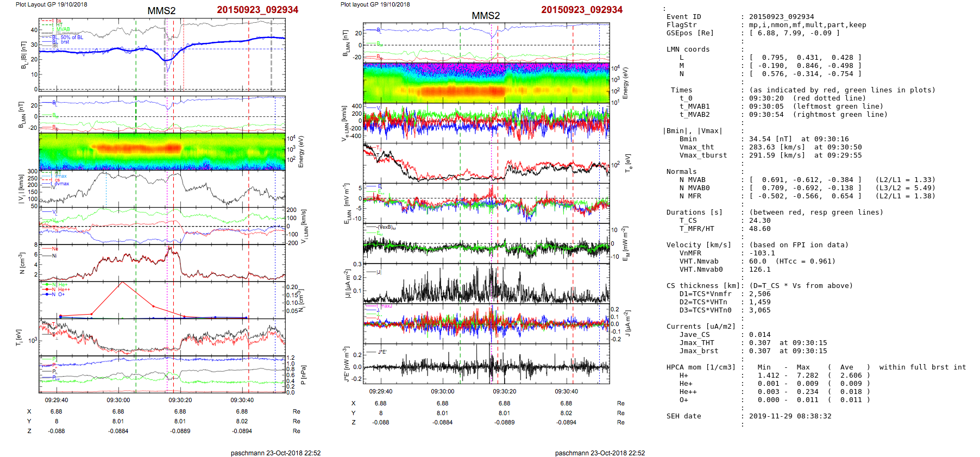Select the timestamp "2019-11-29 08:38:32"
The height and width of the screenshot is (457, 980).
click(x=790, y=416)
